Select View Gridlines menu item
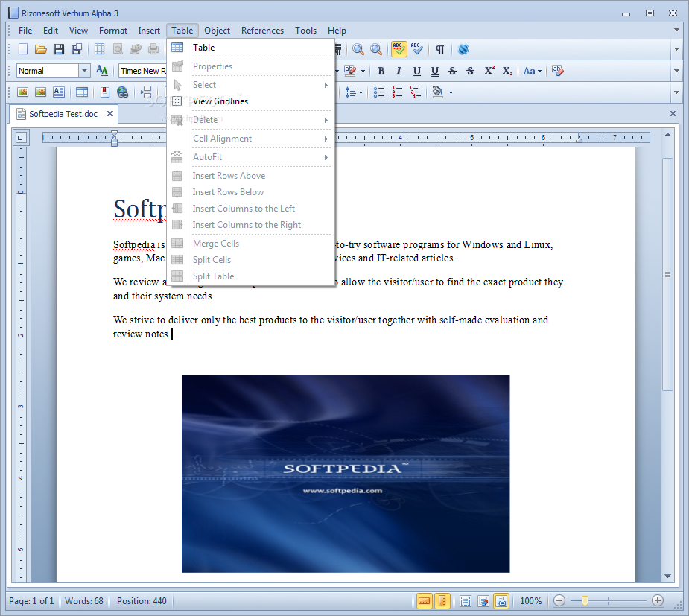The image size is (689, 616). click(251, 101)
